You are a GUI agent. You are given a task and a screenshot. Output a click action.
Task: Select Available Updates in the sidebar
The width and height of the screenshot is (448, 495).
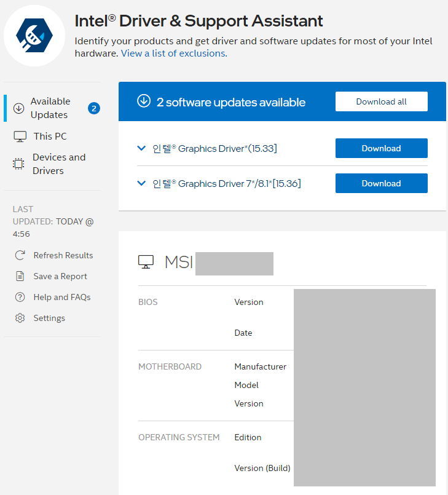(52, 108)
